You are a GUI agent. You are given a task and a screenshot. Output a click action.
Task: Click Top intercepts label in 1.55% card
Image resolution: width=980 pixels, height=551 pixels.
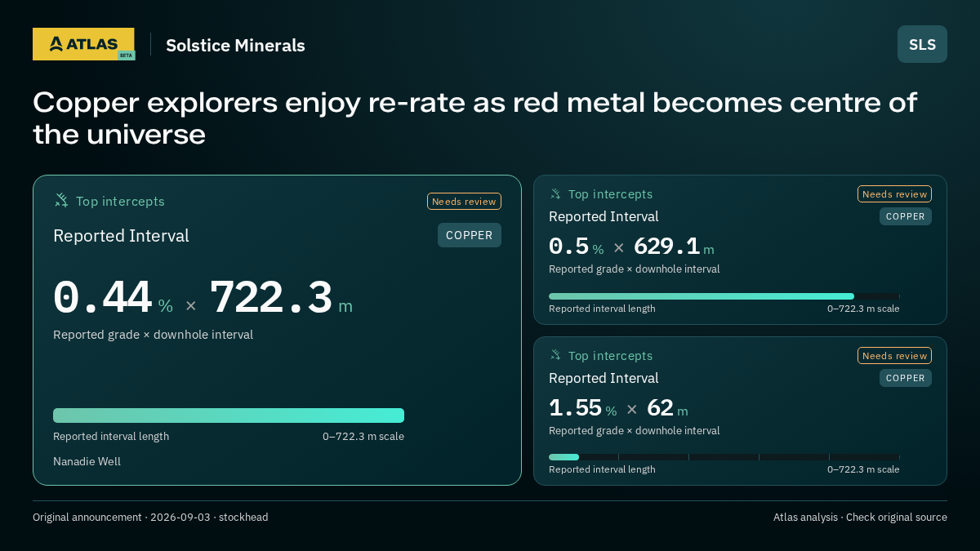[x=610, y=356]
